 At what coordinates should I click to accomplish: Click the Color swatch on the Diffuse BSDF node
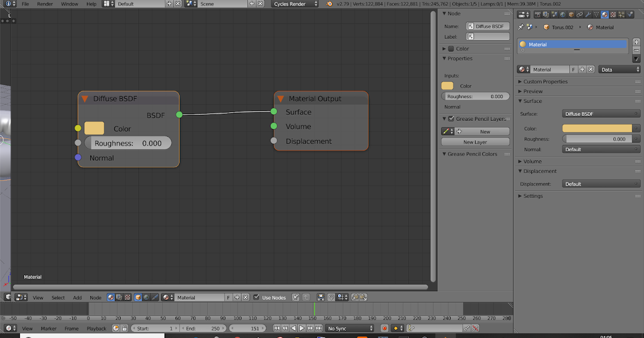[94, 128]
